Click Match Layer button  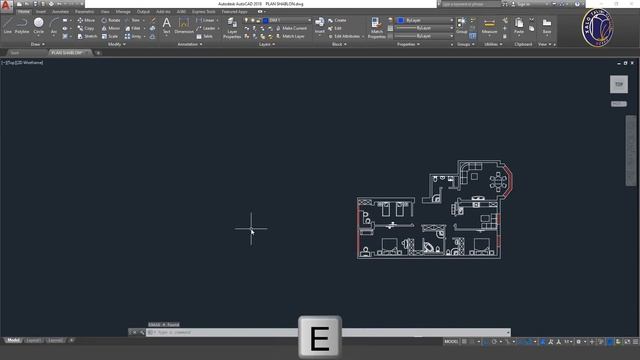tap(290, 36)
